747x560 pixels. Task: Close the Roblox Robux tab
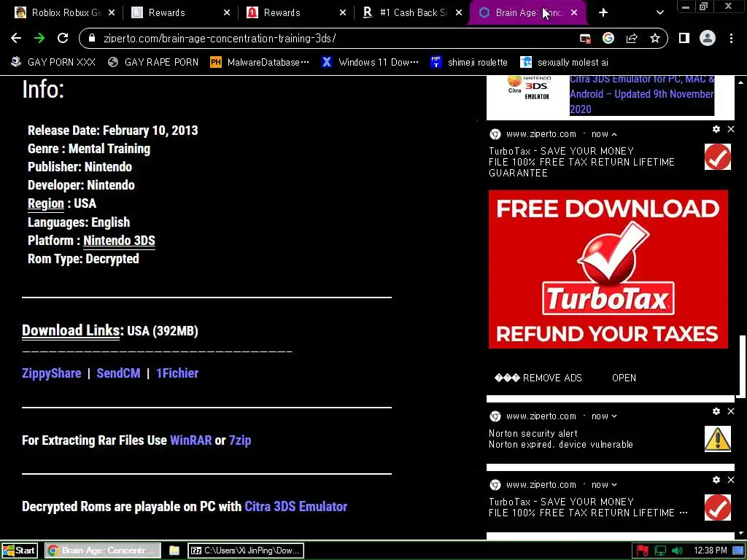[112, 13]
